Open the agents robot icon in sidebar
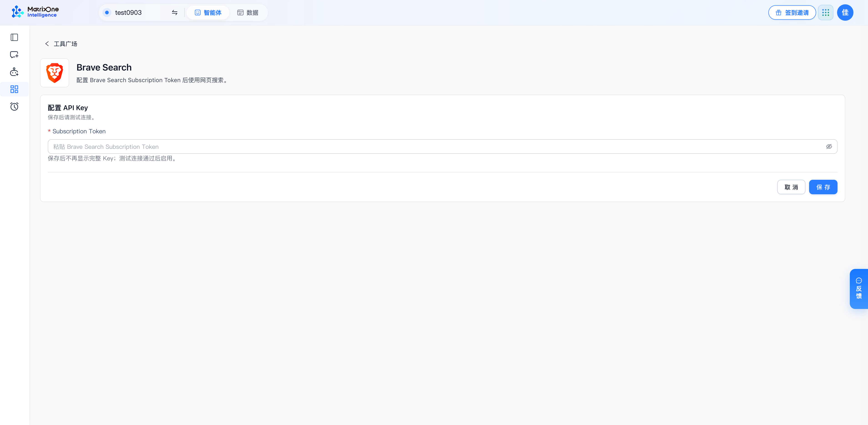The image size is (868, 425). click(14, 72)
